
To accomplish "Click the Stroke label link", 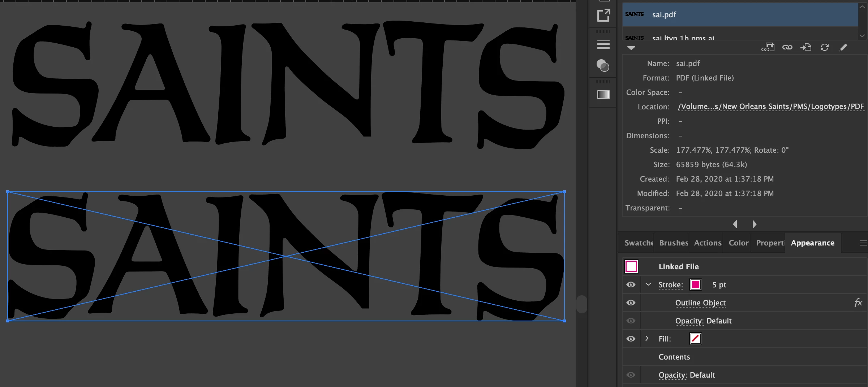I will coord(671,285).
